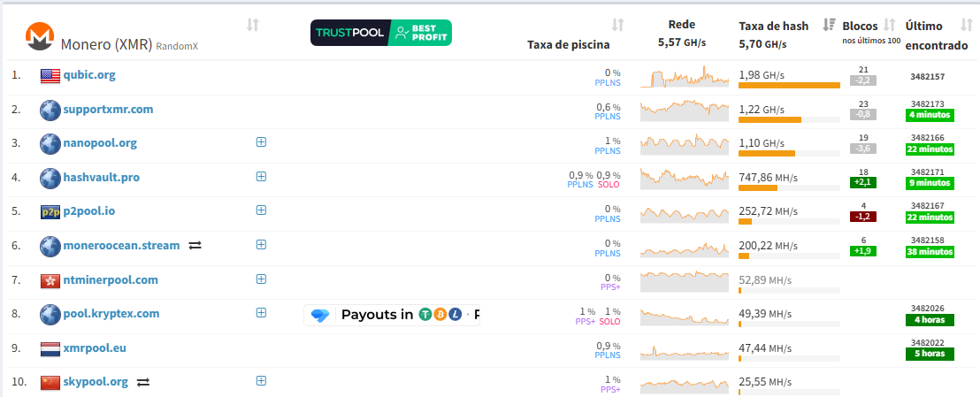
Task: Open the p2pool.io pool link
Action: pyautogui.click(x=89, y=211)
